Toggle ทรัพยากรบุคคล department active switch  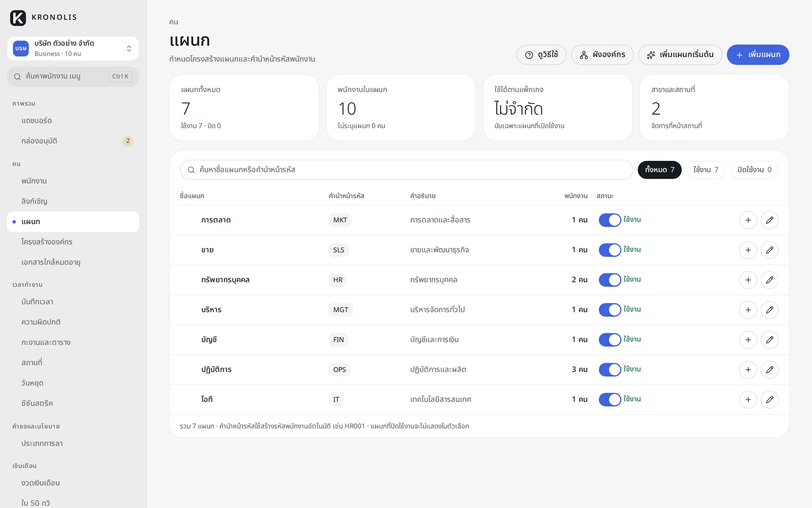pos(610,280)
